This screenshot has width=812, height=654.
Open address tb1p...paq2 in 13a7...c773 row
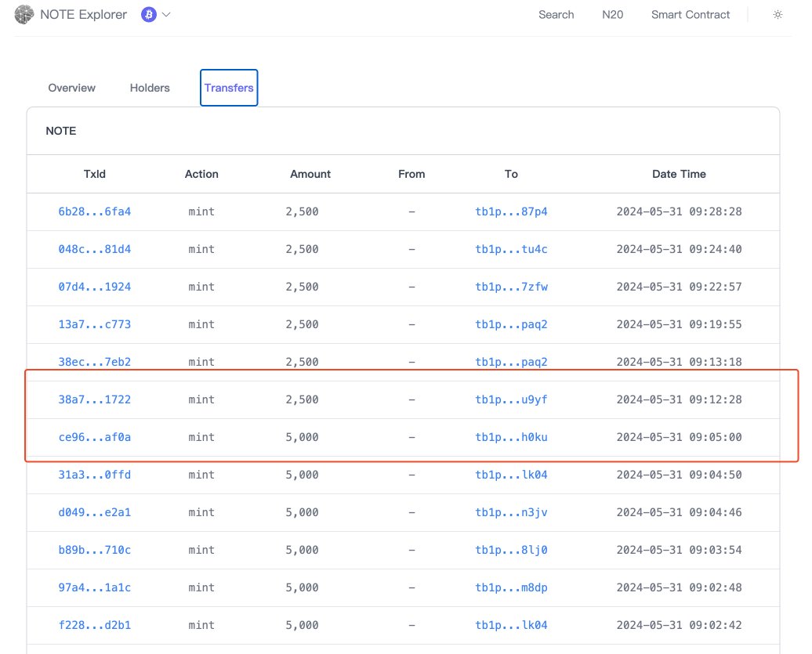tap(511, 324)
